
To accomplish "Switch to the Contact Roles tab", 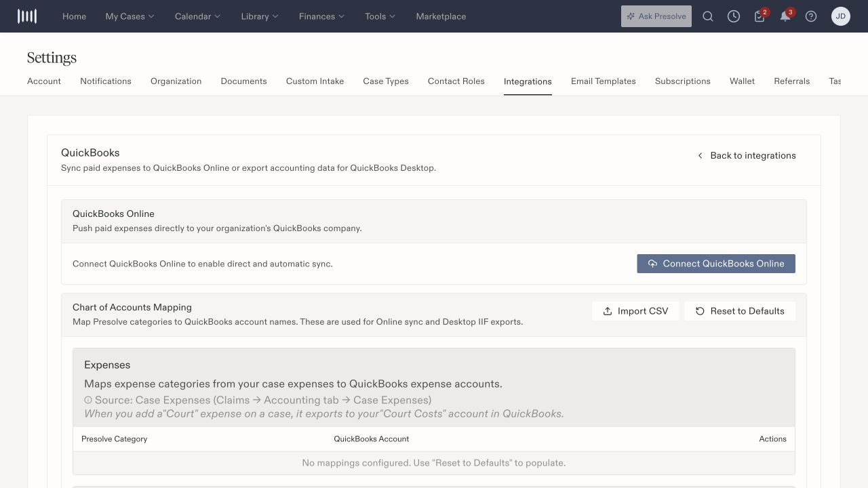I will (456, 81).
